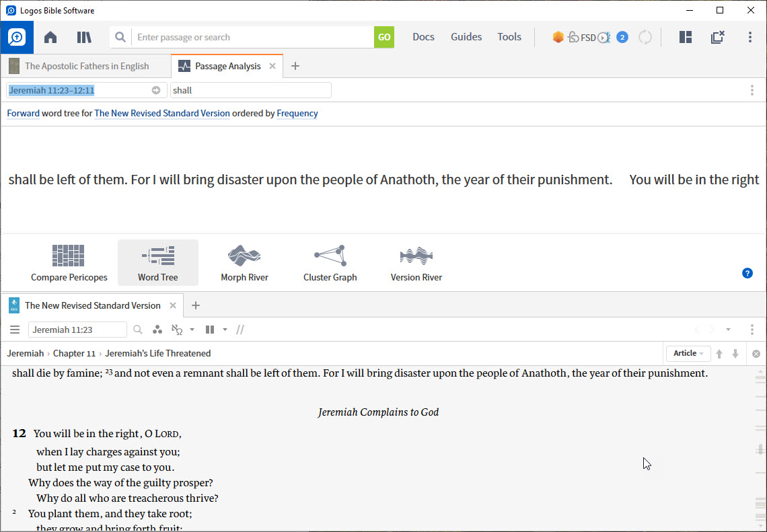Screen dimensions: 767x532
Task: Open the Article navigation dropdown
Action: point(688,354)
